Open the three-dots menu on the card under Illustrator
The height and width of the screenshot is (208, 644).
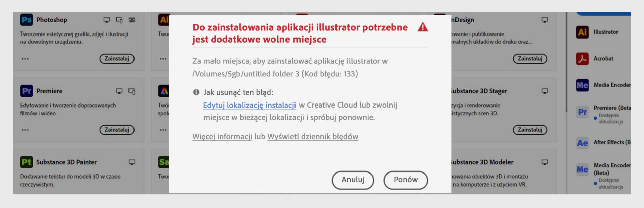(163, 130)
